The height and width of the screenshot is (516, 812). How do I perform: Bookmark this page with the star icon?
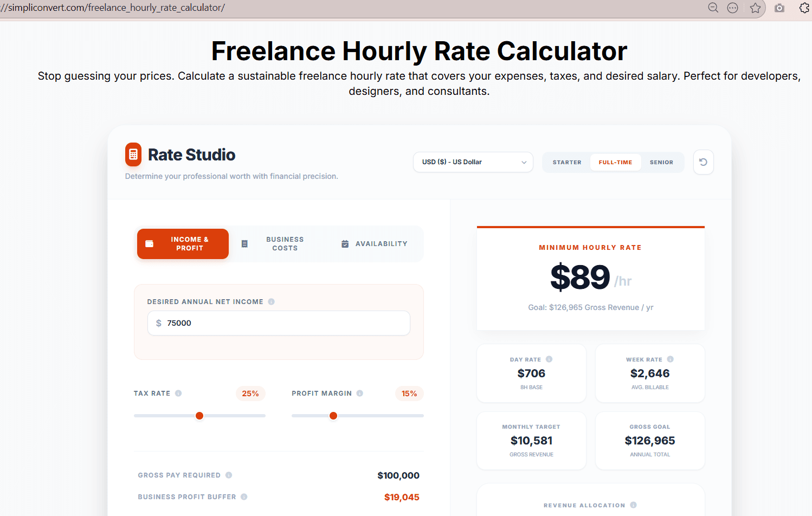pyautogui.click(x=755, y=8)
